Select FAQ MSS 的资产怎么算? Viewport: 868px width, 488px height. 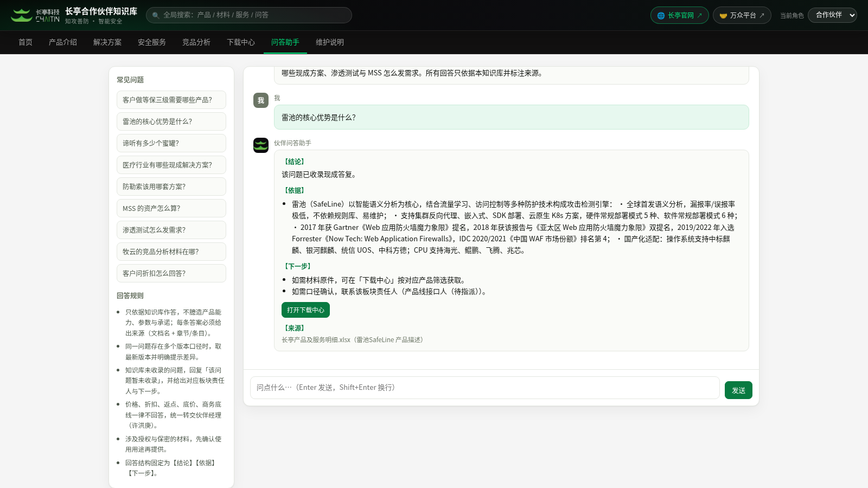click(171, 208)
